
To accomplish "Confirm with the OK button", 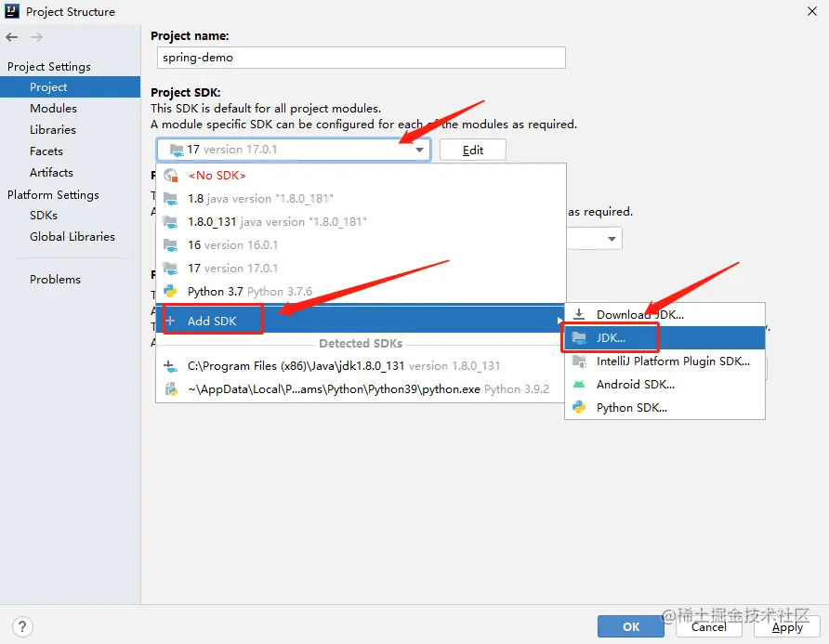I will click(631, 626).
